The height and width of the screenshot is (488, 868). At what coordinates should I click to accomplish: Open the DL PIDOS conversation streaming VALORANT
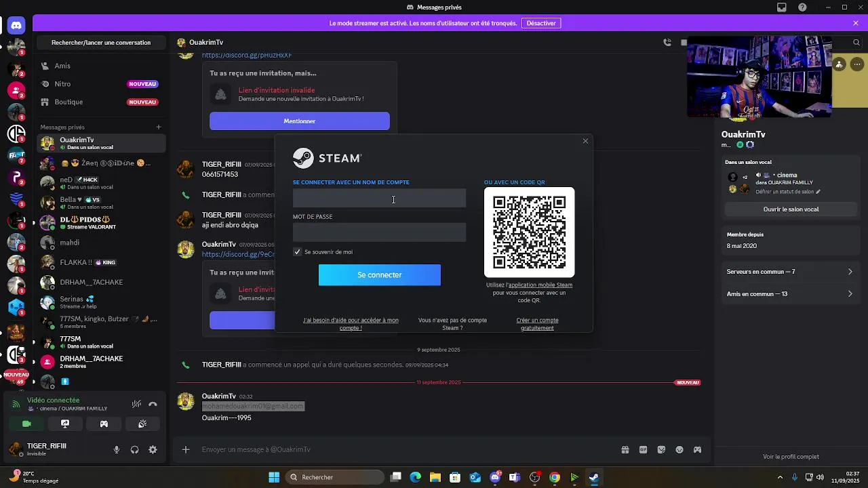click(x=100, y=222)
